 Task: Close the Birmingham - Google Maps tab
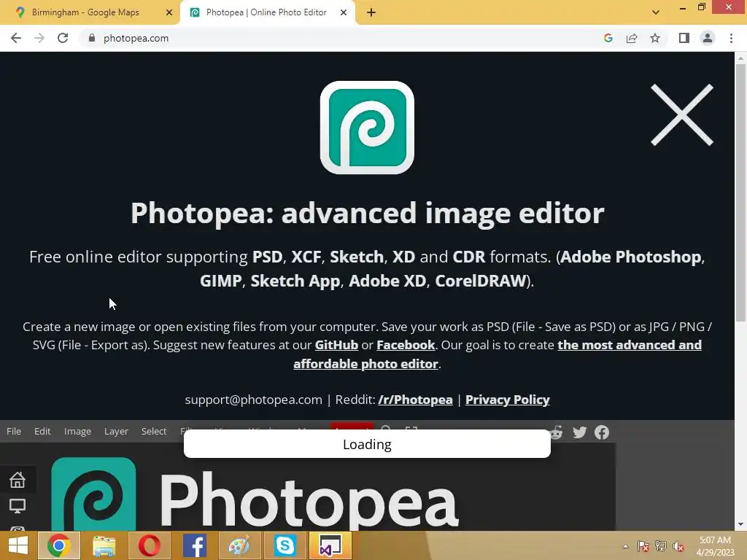(x=169, y=12)
